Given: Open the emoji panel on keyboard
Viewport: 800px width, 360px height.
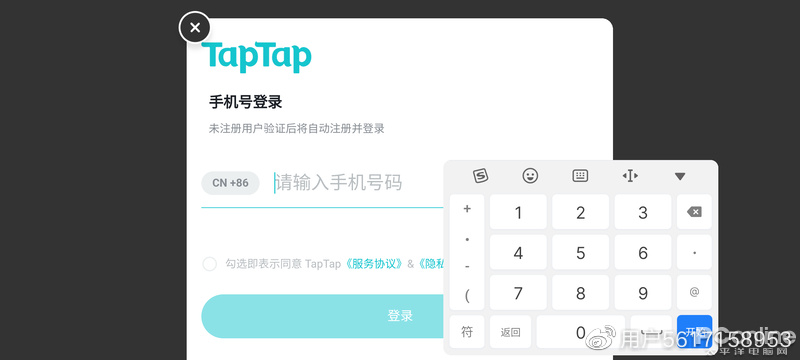Looking at the screenshot, I should pos(530,176).
